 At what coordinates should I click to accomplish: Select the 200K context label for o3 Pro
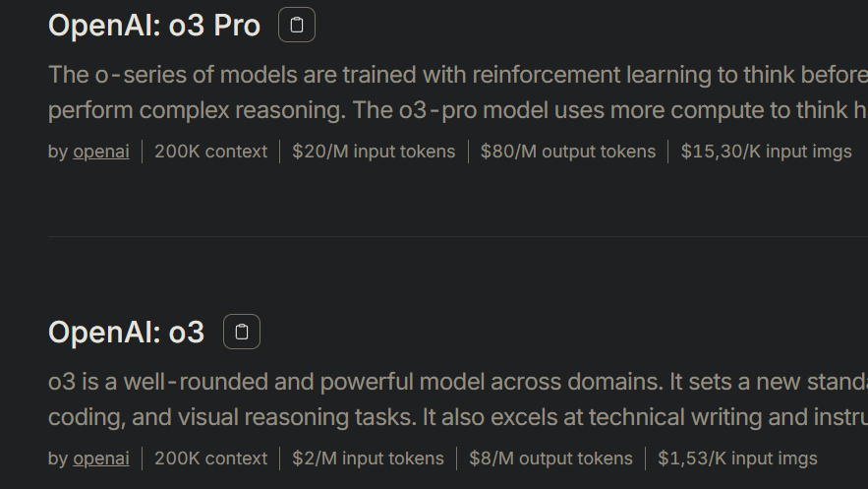[210, 152]
